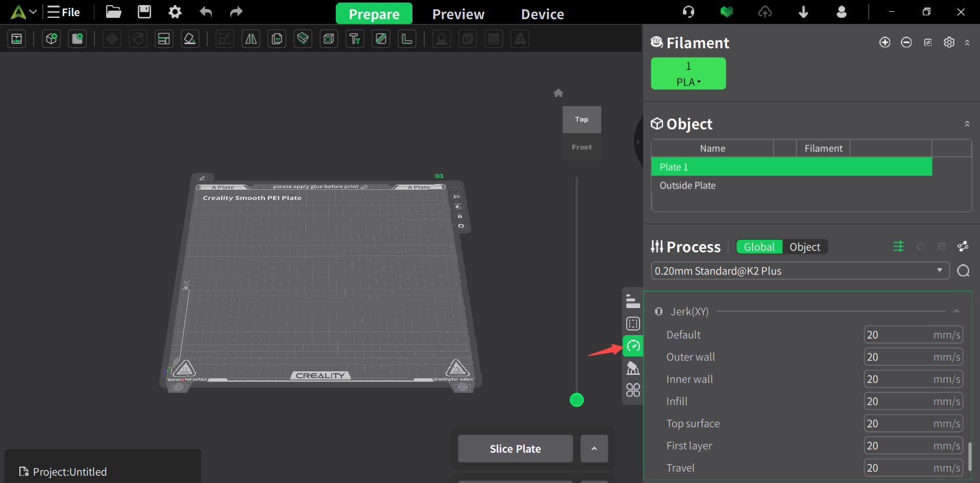Image resolution: width=980 pixels, height=483 pixels.
Task: Click the Add object cube icon
Action: pos(52,39)
